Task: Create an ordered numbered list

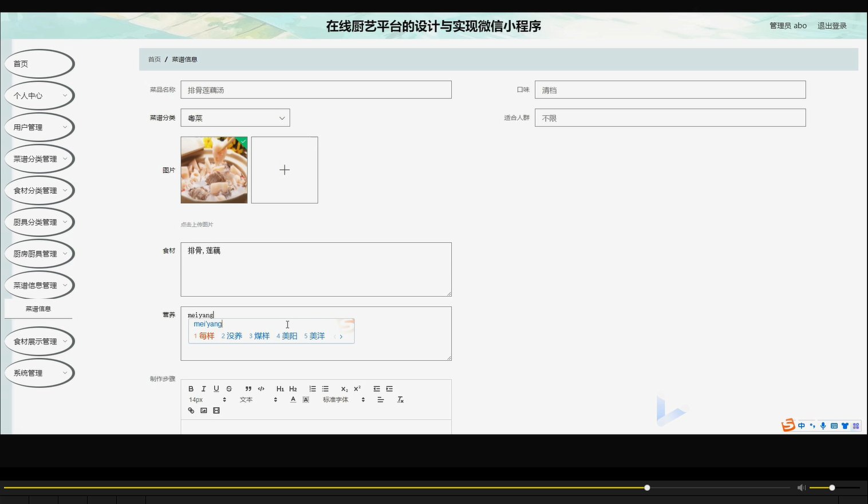Action: (x=313, y=389)
